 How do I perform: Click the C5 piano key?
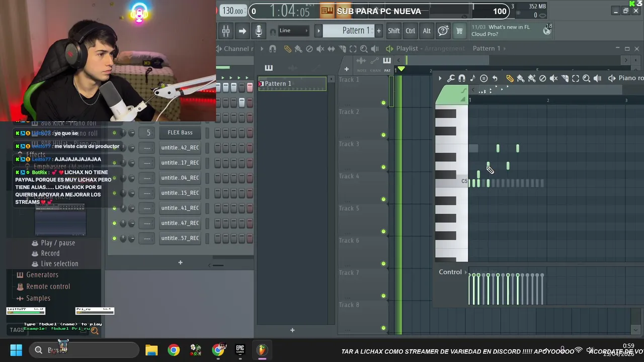tap(452, 182)
